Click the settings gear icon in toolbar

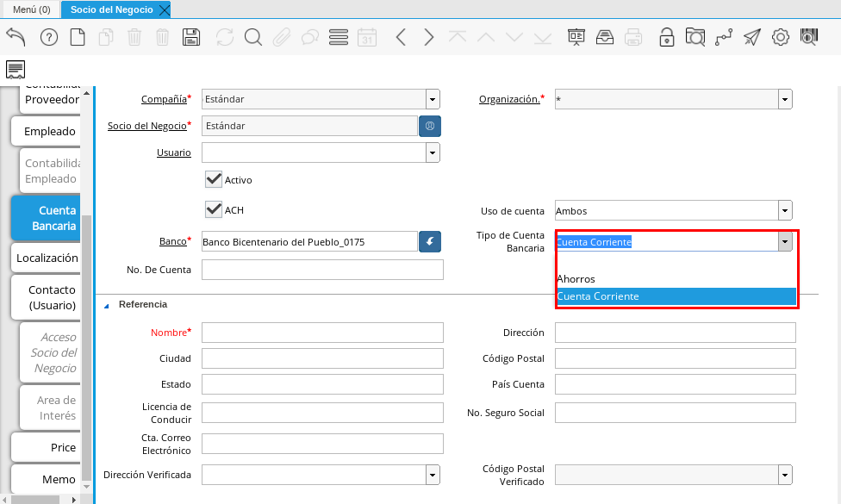tap(781, 37)
